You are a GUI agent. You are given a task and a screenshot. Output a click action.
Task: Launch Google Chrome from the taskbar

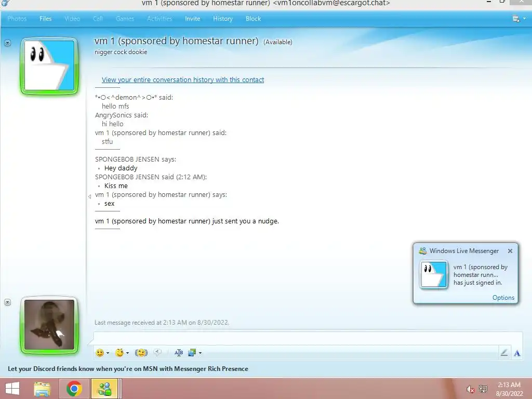coord(74,389)
